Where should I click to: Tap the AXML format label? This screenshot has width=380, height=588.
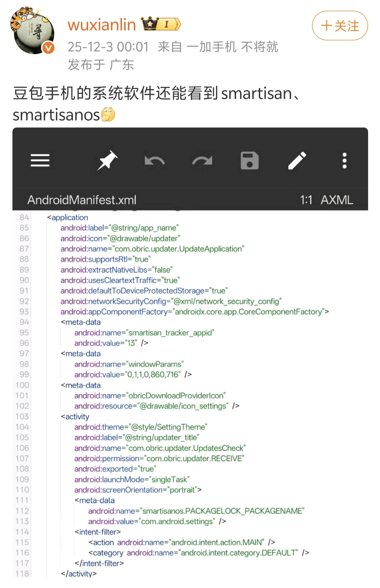click(337, 200)
